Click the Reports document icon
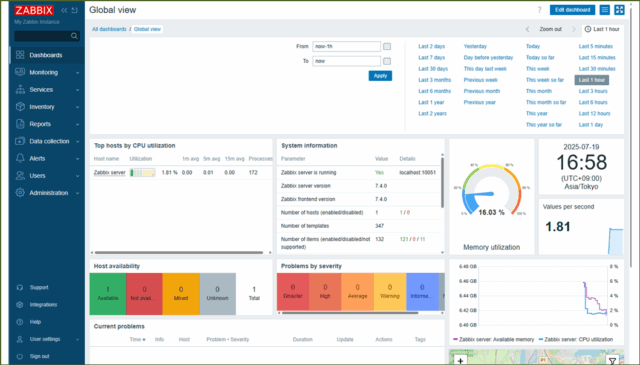 pyautogui.click(x=20, y=124)
